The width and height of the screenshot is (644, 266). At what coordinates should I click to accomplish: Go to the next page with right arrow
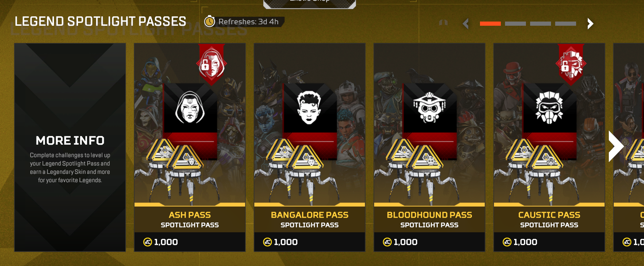click(590, 24)
